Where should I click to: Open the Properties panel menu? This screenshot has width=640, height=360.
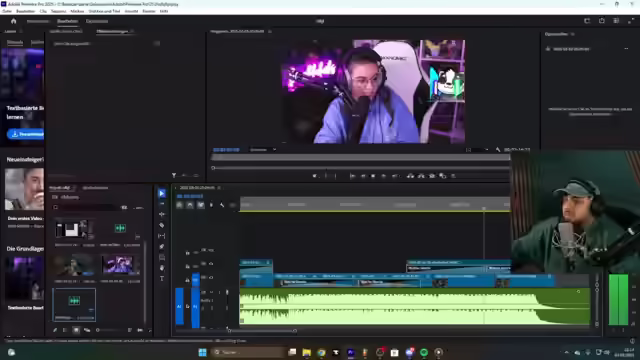573,34
